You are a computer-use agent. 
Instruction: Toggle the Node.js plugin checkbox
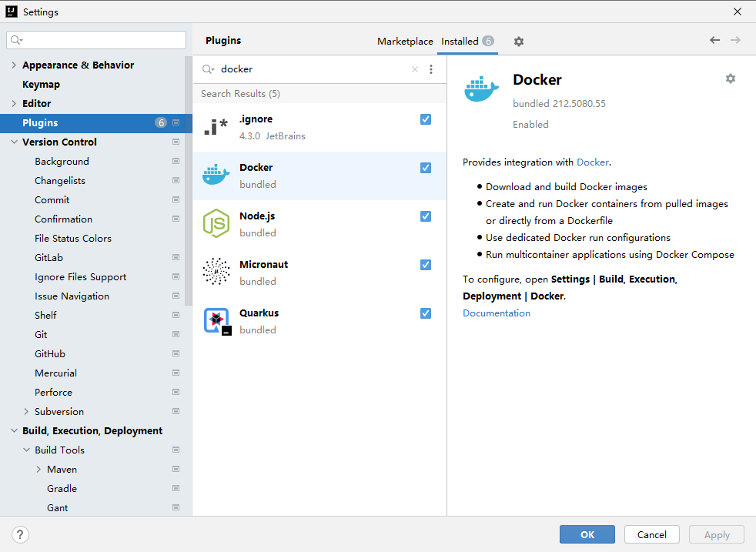click(x=425, y=216)
